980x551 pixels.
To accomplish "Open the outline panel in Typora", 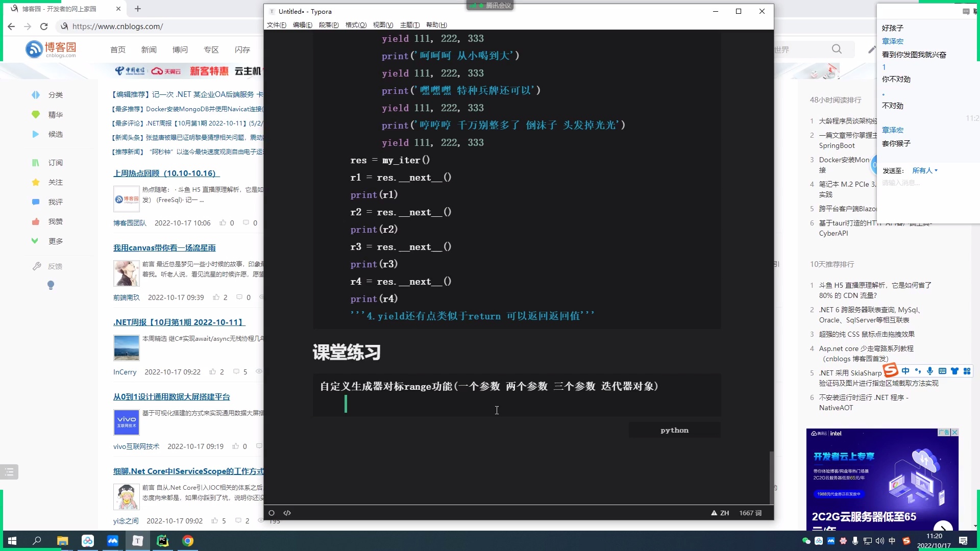I will click(272, 513).
